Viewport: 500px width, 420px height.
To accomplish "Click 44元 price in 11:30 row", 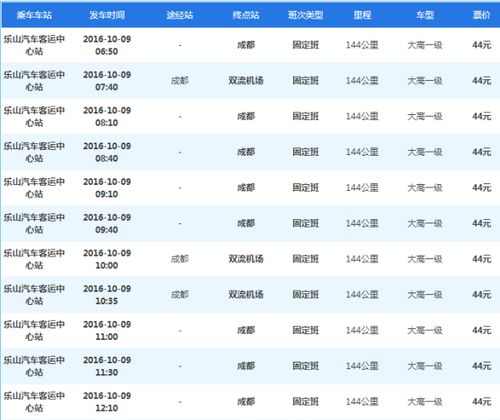I will tap(482, 366).
